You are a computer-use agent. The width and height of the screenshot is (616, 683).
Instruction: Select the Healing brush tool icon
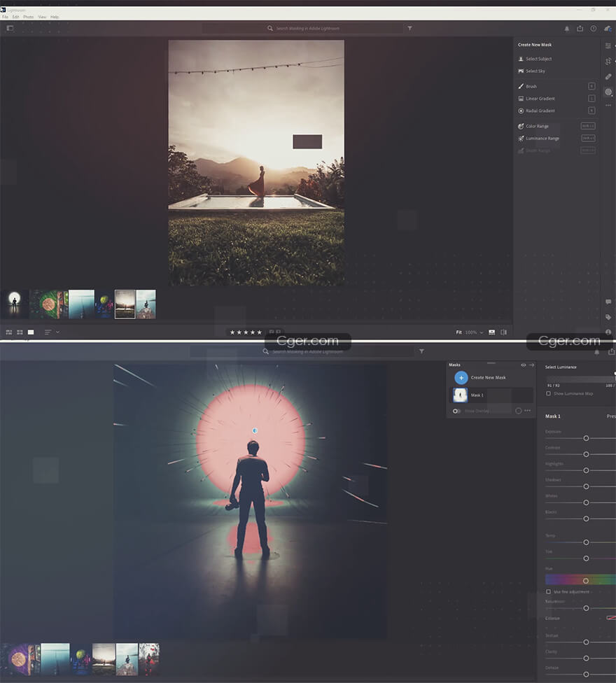[608, 77]
